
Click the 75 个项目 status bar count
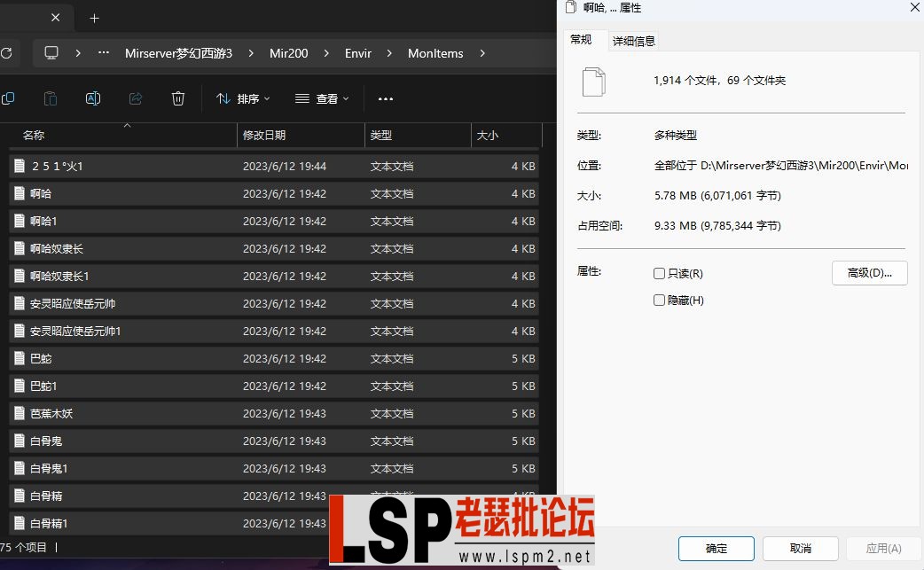tap(24, 547)
